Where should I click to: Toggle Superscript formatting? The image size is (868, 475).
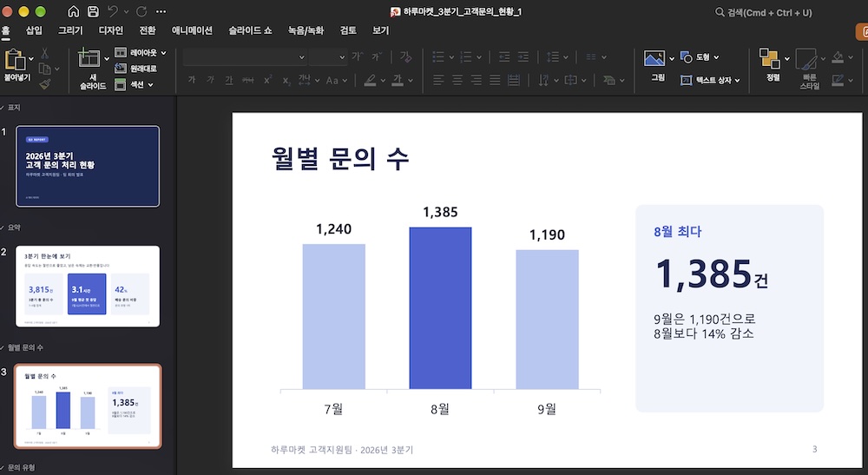(x=267, y=80)
